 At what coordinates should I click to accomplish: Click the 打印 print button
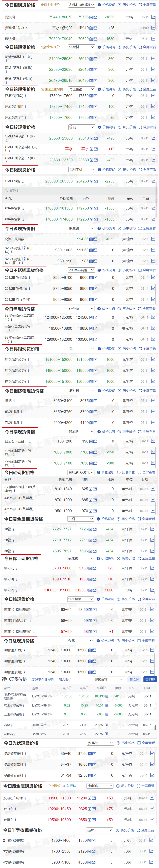(x=150, y=679)
